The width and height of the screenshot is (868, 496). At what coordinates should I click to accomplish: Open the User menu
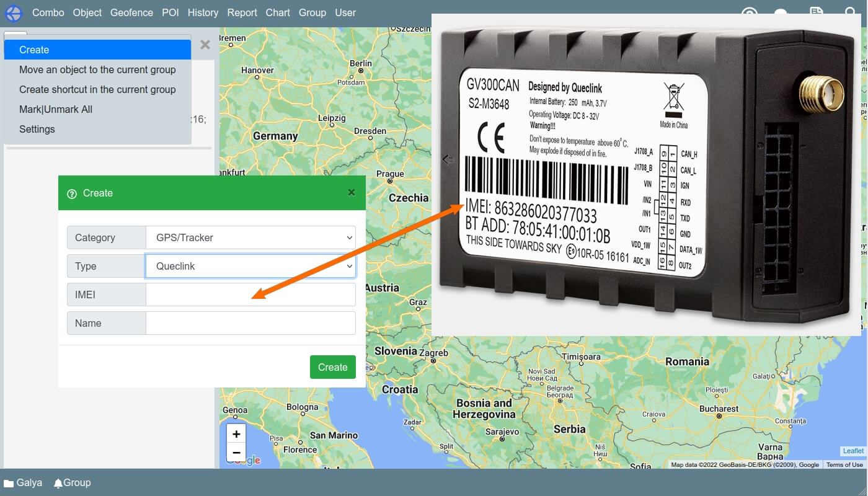point(345,12)
